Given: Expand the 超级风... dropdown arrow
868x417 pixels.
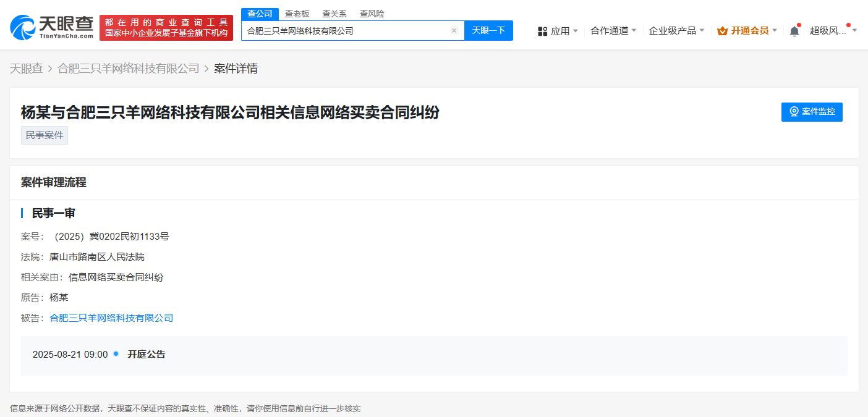Looking at the screenshot, I should pos(855,29).
